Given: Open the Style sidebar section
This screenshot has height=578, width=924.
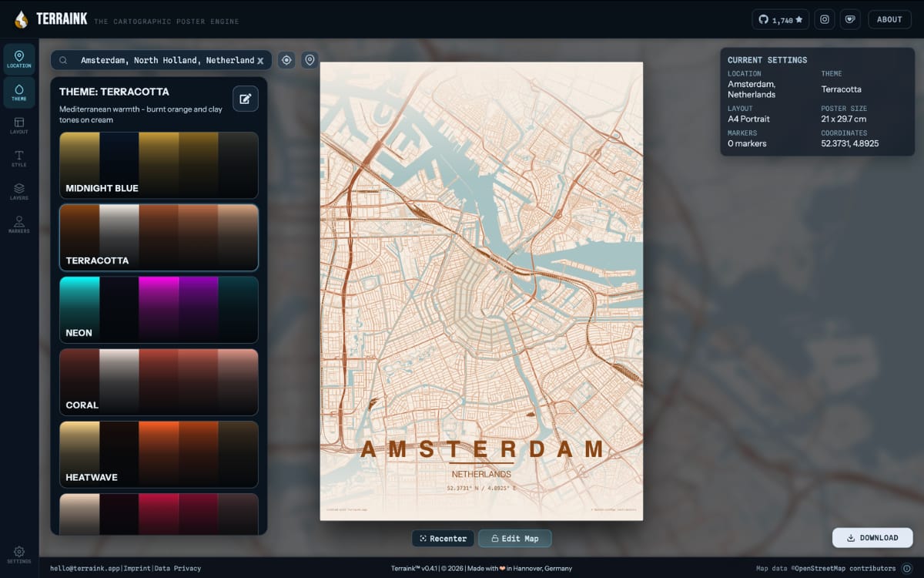Looking at the screenshot, I should [19, 159].
